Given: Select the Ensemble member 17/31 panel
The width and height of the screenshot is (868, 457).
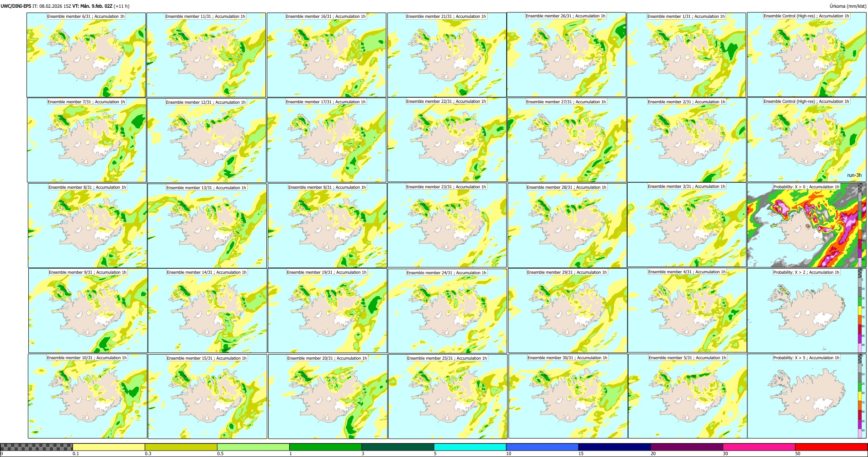Looking at the screenshot, I should pos(327,140).
